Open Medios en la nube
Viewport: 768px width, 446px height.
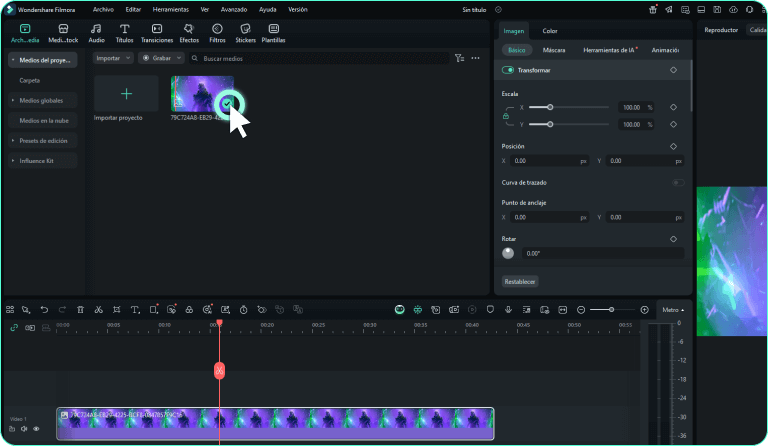pos(44,120)
